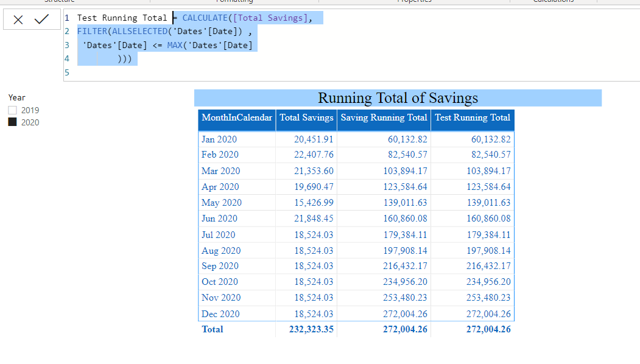Click Test Running Total total 272,004.26 in bold
640x364 pixels.
click(x=488, y=329)
